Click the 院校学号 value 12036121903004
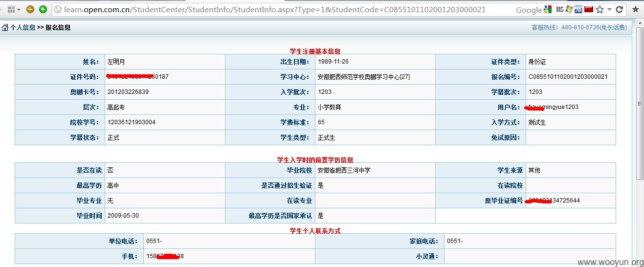 [131, 122]
